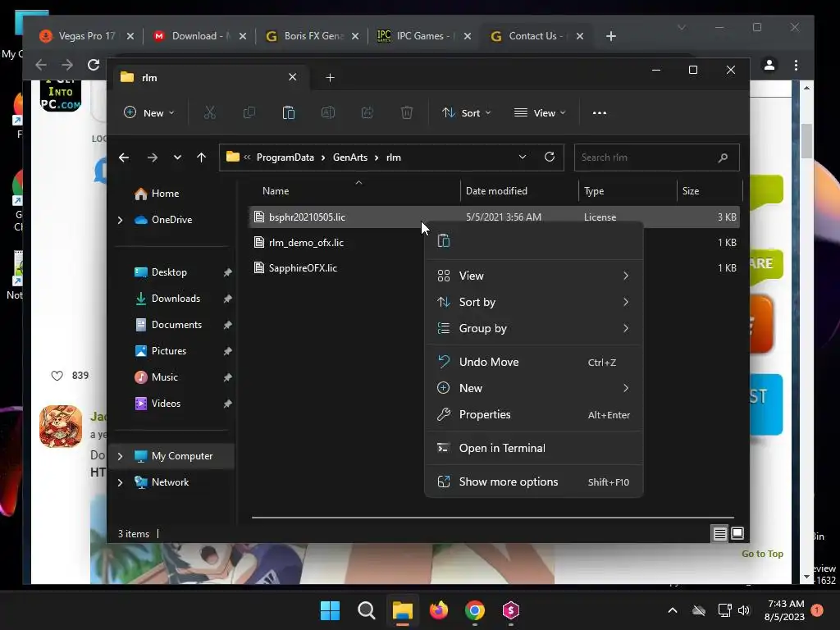Image resolution: width=840 pixels, height=630 pixels.
Task: Expand the OneDrive tree node
Action: (120, 220)
